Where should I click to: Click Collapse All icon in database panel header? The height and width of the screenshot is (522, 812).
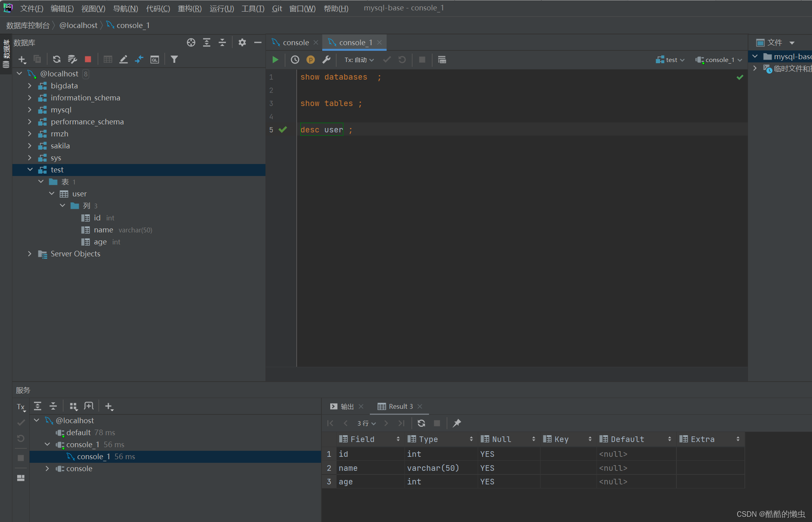pos(222,42)
